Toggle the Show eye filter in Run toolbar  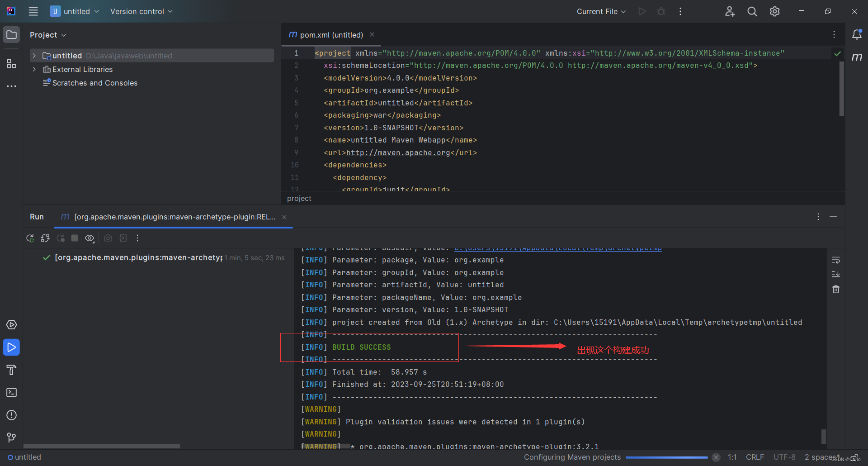90,238
